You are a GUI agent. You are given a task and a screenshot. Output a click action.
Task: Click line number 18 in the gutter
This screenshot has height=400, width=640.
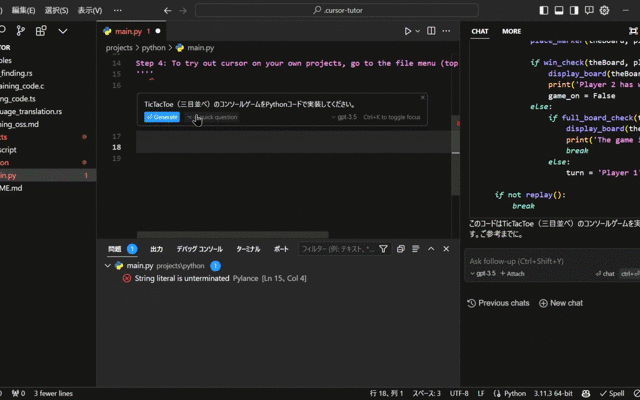(116, 147)
